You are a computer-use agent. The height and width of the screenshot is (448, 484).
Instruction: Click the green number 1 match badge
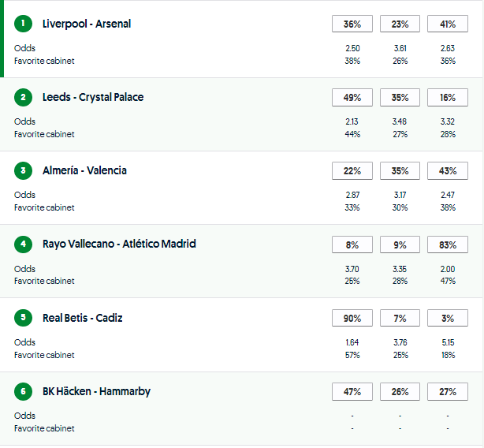point(24,24)
